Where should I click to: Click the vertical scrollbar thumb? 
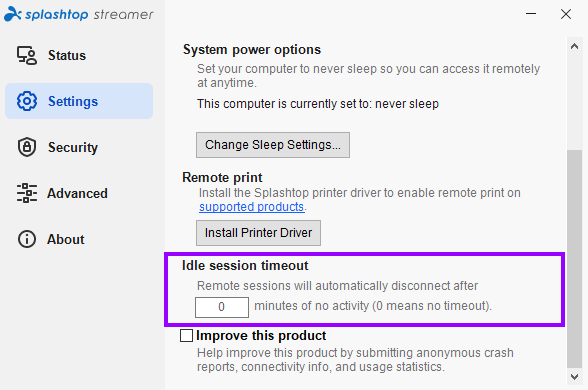pos(574,259)
